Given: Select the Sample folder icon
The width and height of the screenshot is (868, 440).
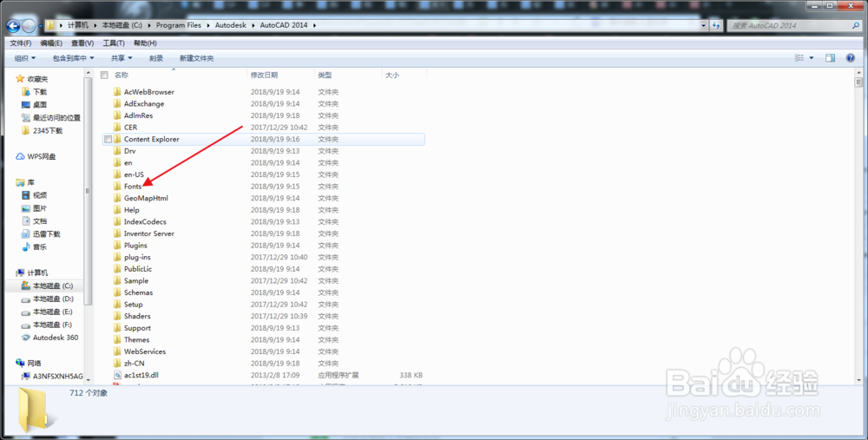Looking at the screenshot, I should click(117, 280).
